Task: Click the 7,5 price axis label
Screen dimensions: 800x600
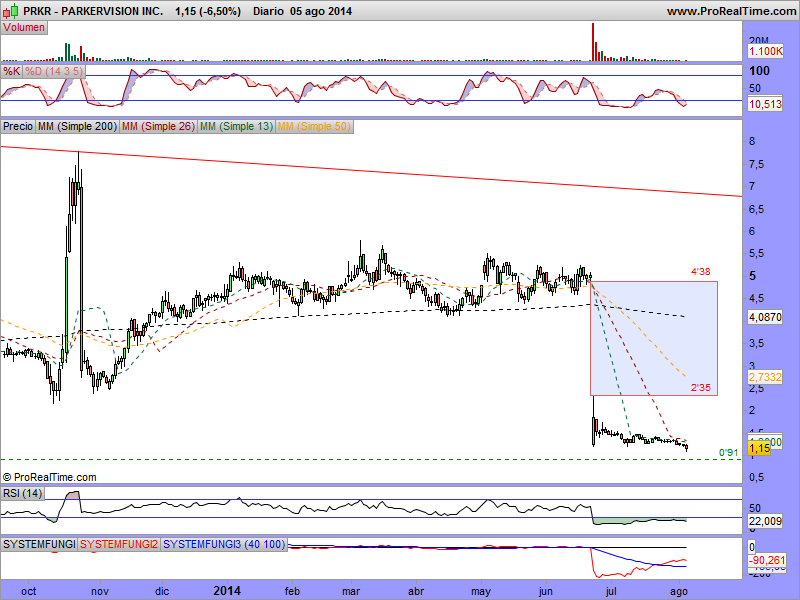Action: pos(756,164)
